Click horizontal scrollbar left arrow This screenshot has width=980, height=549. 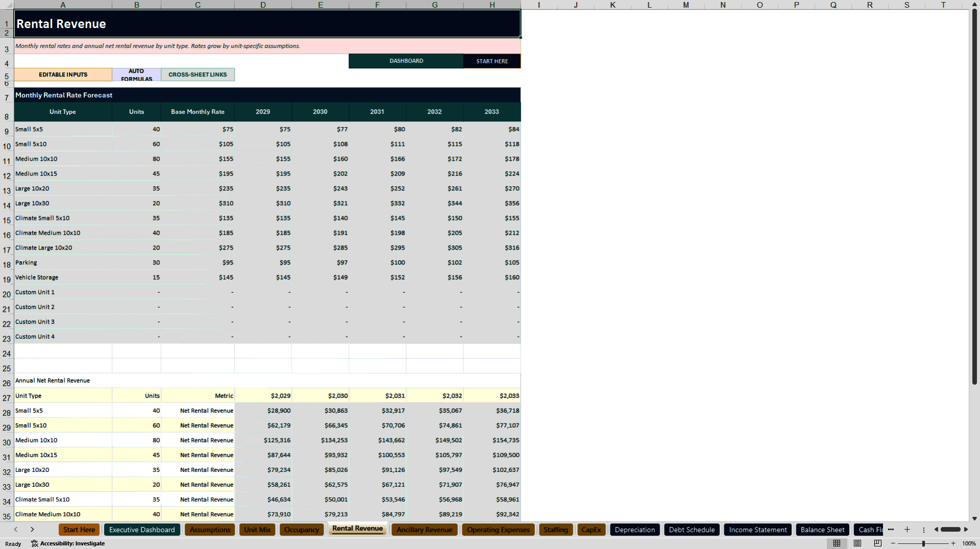coord(936,530)
